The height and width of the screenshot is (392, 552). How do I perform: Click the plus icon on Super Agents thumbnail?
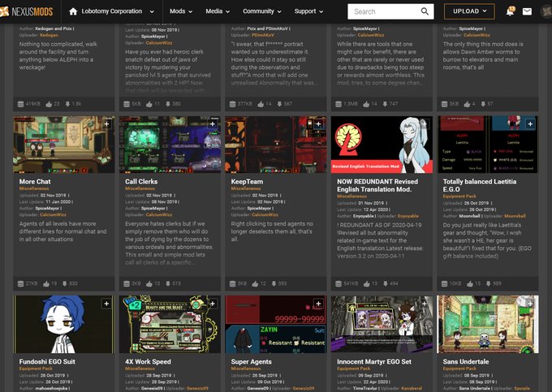[318, 304]
